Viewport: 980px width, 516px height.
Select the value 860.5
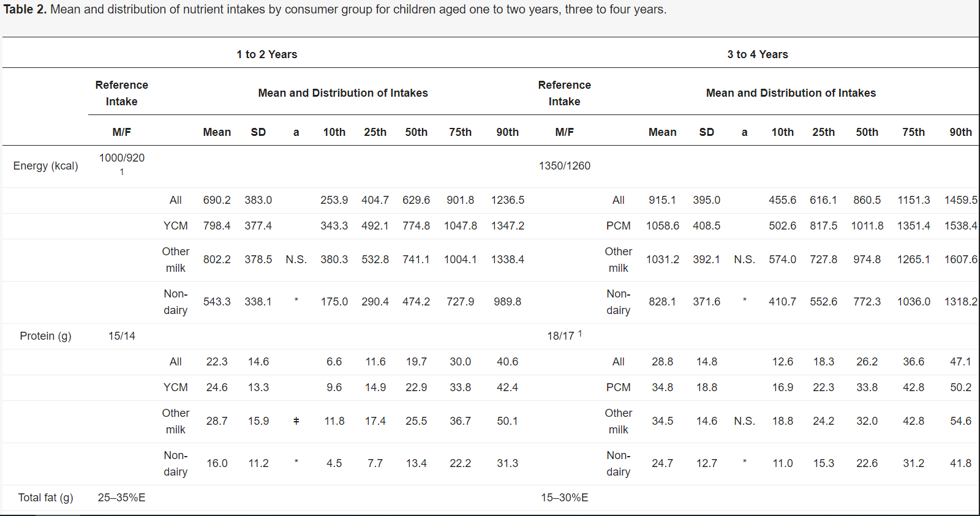click(x=867, y=200)
